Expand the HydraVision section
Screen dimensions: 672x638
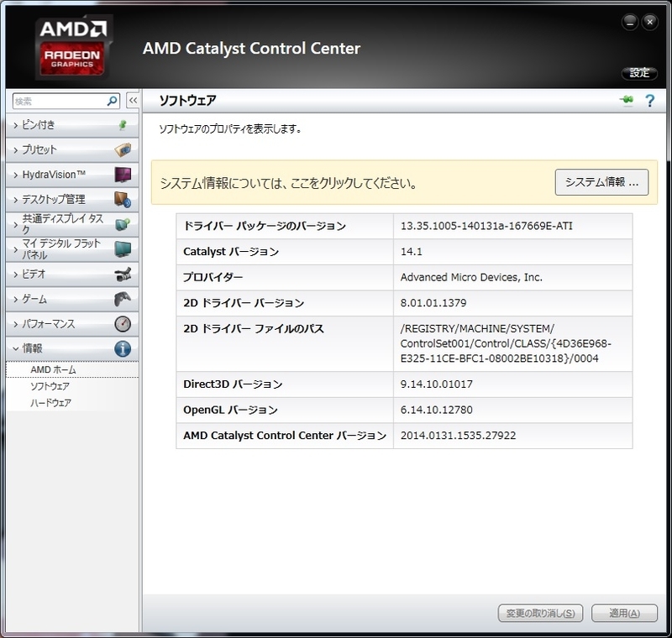click(x=72, y=175)
